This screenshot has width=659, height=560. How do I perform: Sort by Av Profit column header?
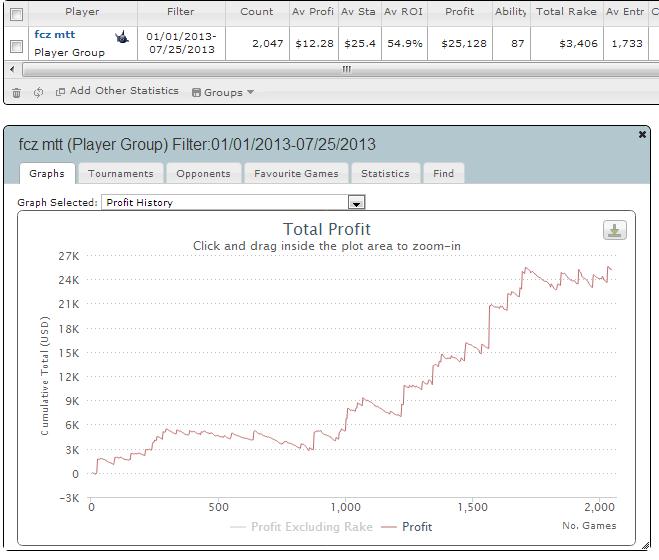[313, 12]
